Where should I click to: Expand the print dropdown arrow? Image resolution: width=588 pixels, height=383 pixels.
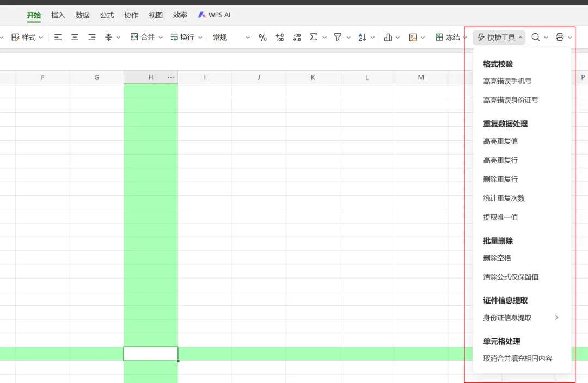click(570, 38)
